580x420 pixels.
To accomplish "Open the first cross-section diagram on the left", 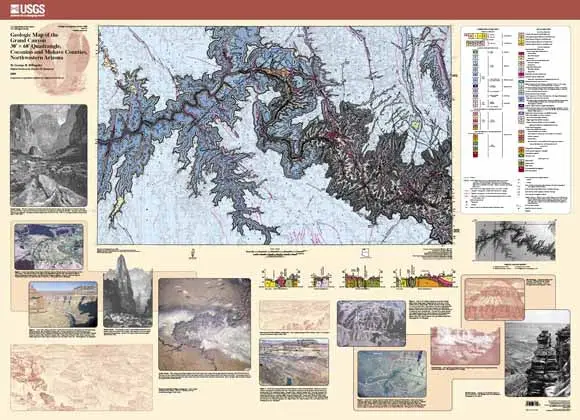I will (281, 278).
